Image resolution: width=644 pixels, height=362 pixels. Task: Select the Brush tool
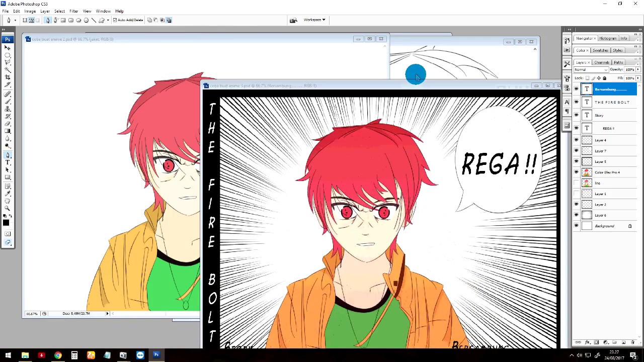pyautogui.click(x=7, y=102)
